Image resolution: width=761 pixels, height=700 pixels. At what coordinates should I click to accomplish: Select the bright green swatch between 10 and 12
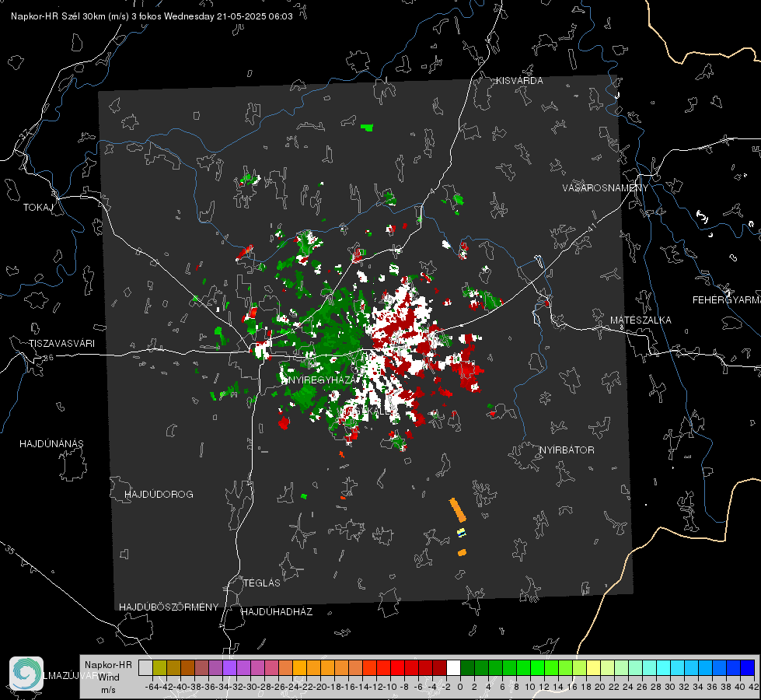coord(537,667)
